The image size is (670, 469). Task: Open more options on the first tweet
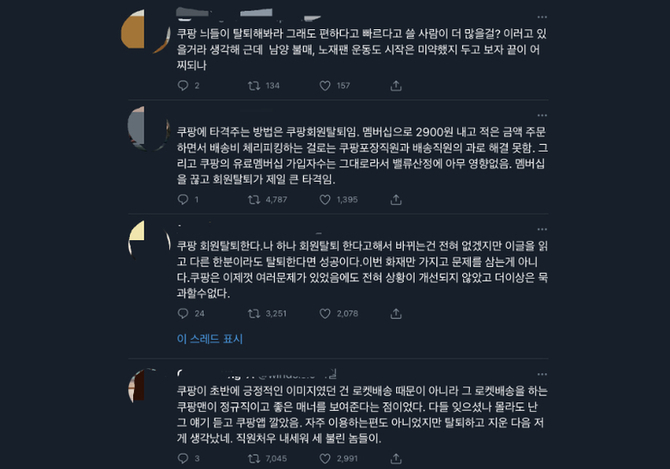[x=542, y=17]
